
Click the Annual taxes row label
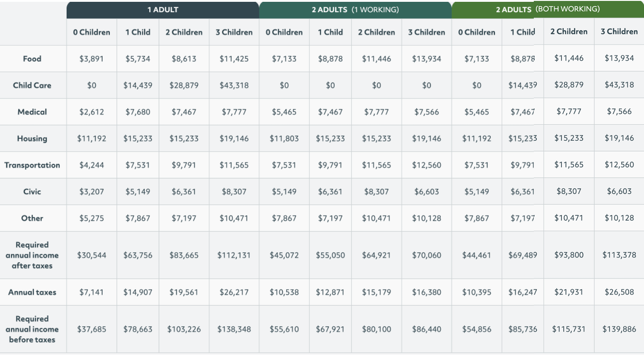point(32,292)
